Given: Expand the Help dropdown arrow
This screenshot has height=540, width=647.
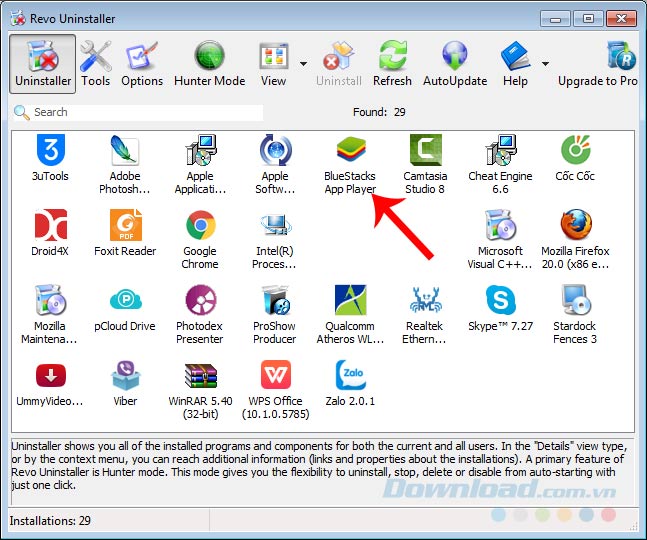Looking at the screenshot, I should pyautogui.click(x=545, y=64).
